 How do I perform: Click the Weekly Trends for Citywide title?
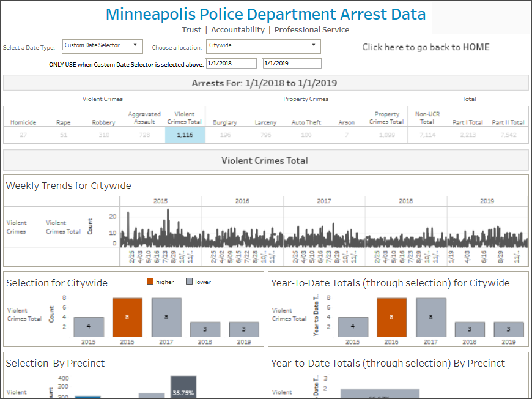click(68, 186)
